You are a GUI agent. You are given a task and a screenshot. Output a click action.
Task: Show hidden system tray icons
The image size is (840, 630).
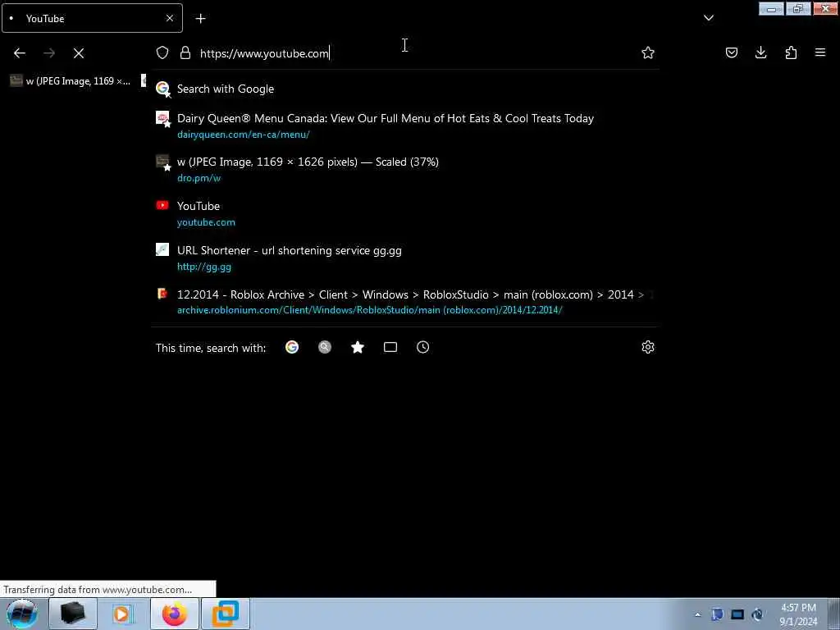(x=697, y=614)
